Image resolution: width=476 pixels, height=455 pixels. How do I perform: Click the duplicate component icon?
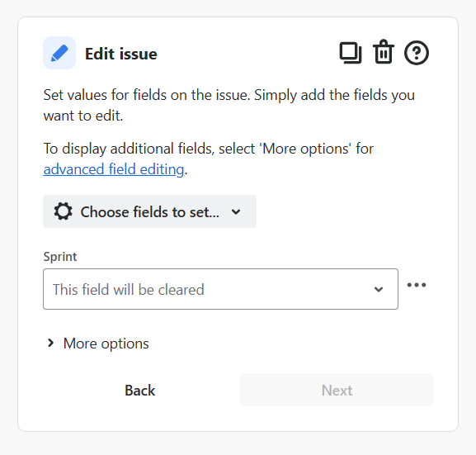point(351,53)
